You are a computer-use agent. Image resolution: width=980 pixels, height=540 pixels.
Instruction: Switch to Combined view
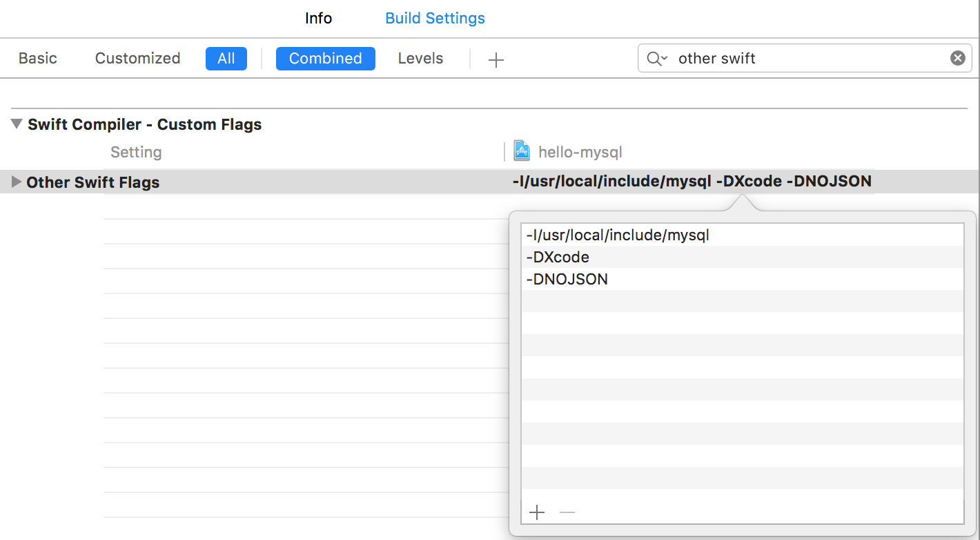[x=325, y=59]
